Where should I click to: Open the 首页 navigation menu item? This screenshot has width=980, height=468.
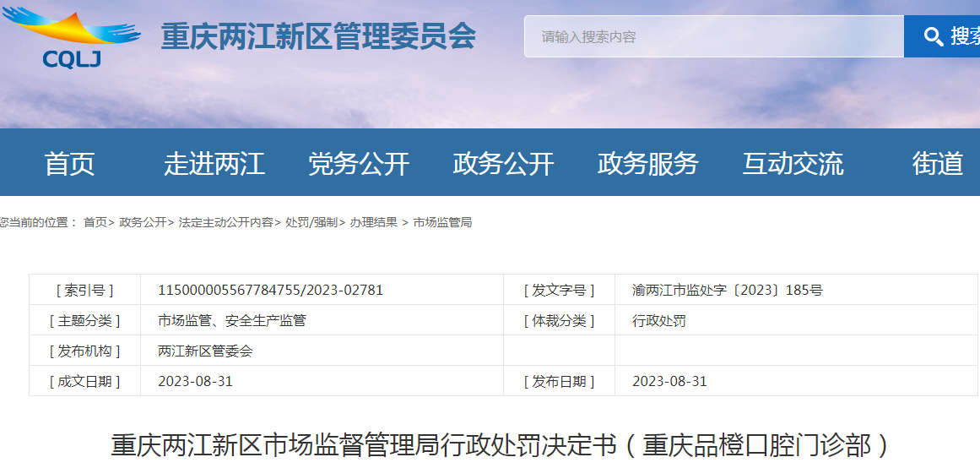69,163
